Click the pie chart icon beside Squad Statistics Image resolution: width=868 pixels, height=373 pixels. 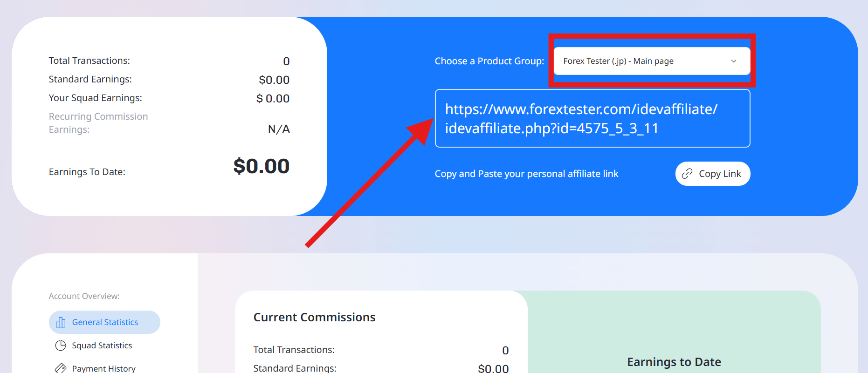coord(61,346)
